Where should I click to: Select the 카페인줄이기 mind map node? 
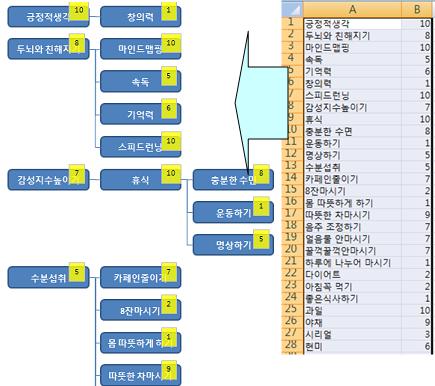click(x=140, y=277)
